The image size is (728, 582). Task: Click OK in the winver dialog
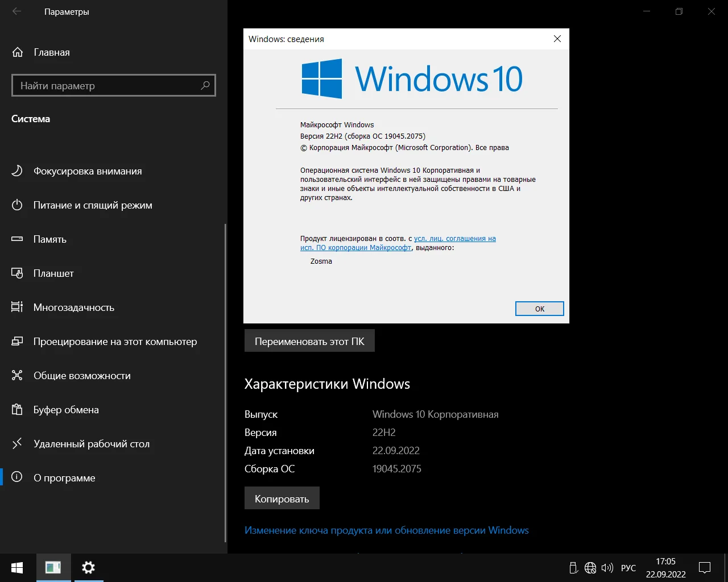coord(539,309)
